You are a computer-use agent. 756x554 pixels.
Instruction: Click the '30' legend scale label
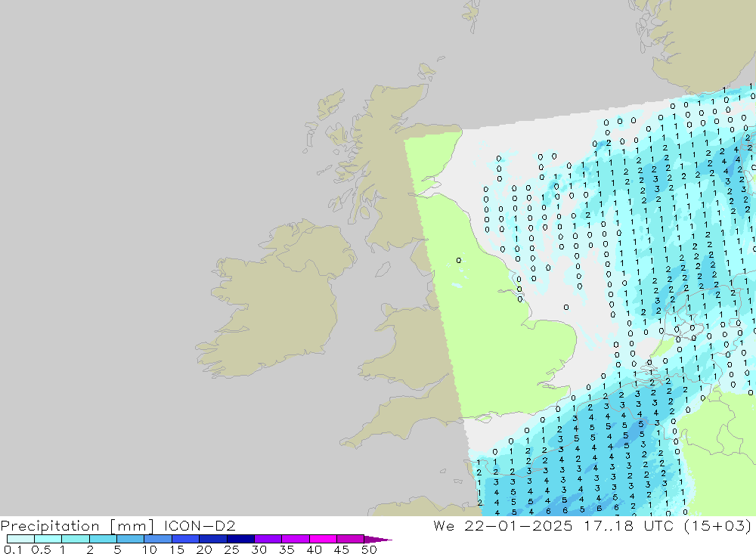(x=259, y=549)
